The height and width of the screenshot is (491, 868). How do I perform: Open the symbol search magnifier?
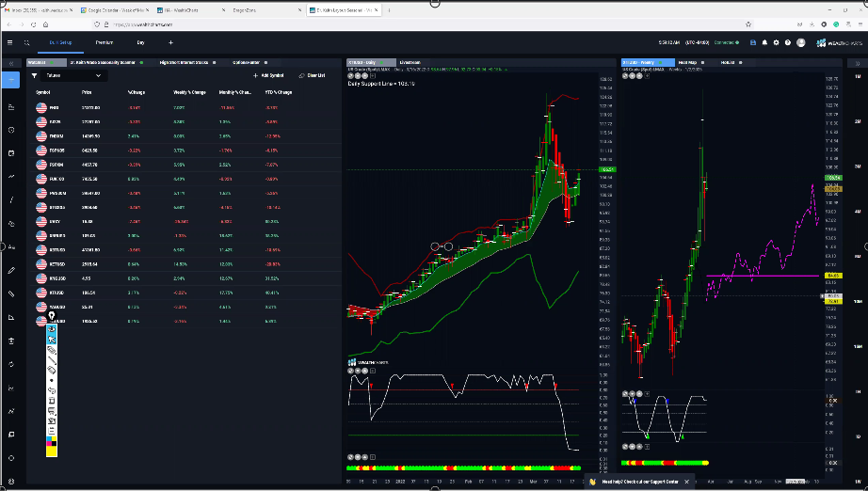(26, 42)
